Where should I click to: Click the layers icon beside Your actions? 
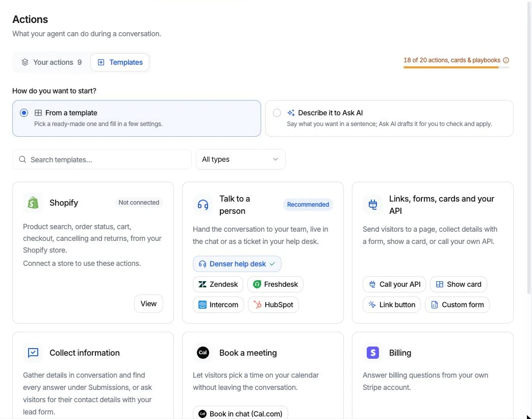(25, 62)
